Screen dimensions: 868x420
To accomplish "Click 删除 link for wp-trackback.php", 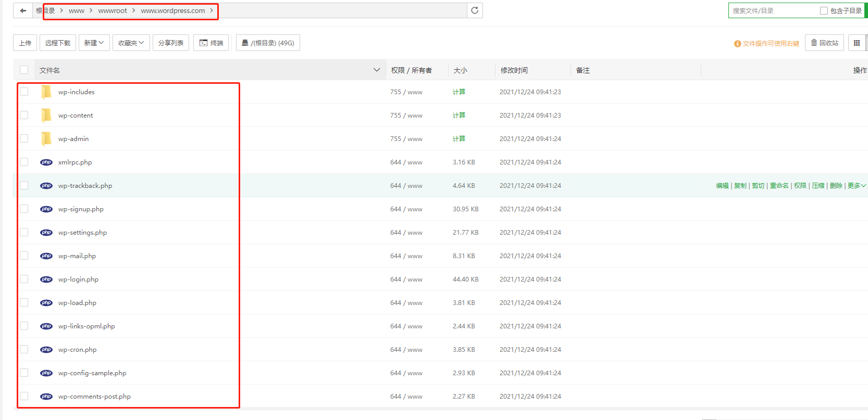I will pyautogui.click(x=836, y=185).
